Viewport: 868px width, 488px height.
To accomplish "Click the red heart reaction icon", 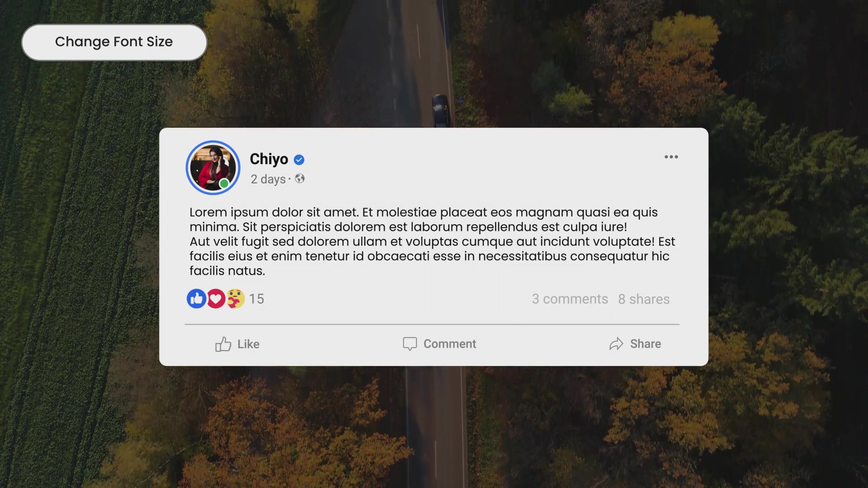I will [x=216, y=299].
